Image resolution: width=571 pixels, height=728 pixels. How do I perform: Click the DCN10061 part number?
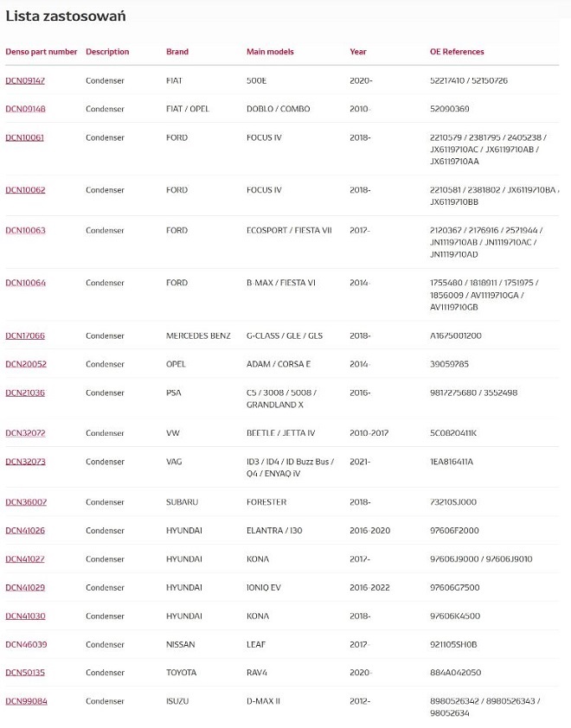click(25, 137)
